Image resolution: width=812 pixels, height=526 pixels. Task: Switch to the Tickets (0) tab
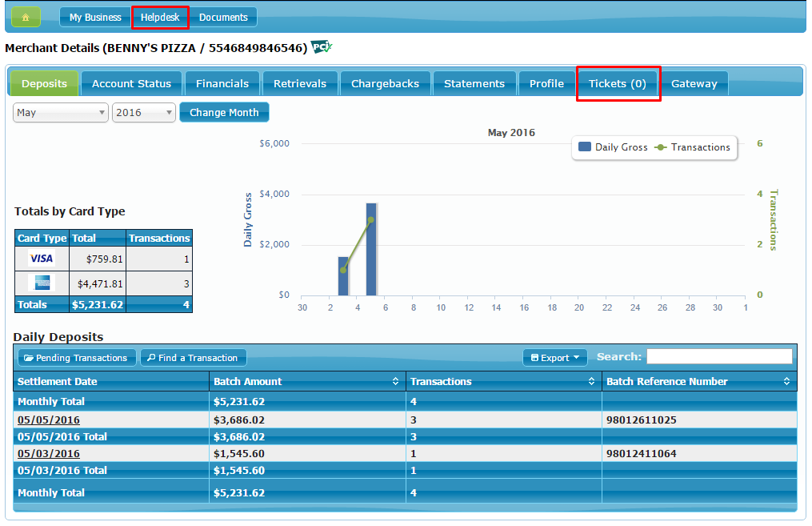[x=618, y=83]
